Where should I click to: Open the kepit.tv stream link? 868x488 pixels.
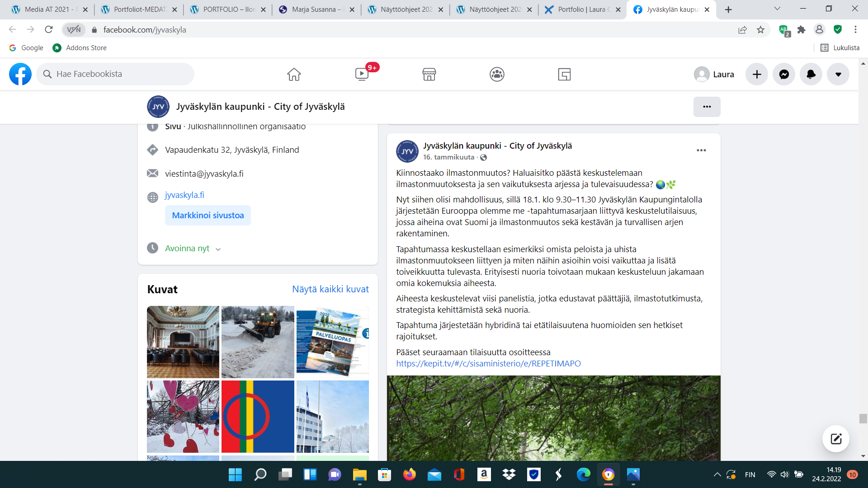coord(488,363)
